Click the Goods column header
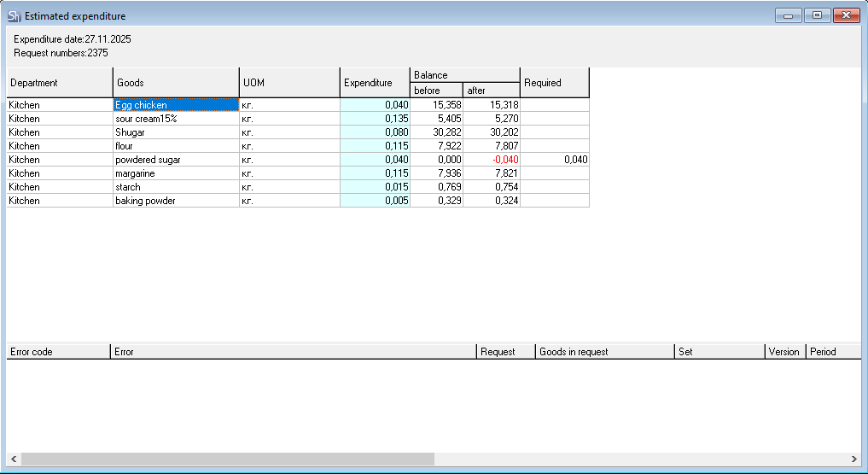 point(176,83)
